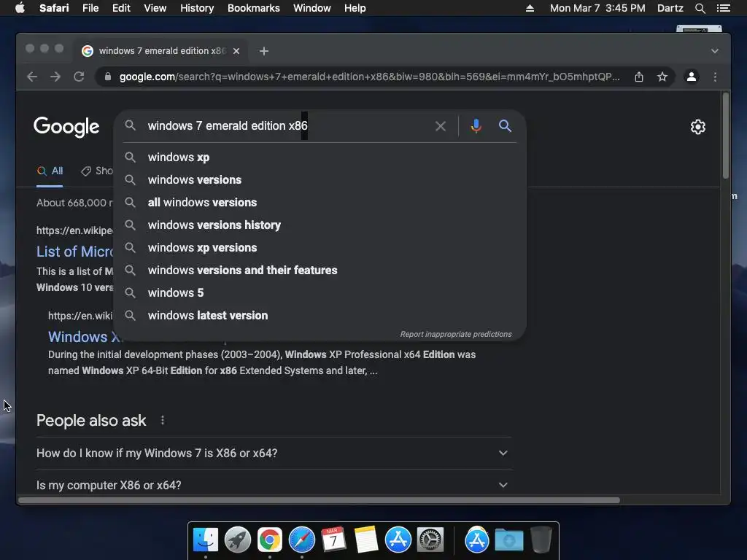The width and height of the screenshot is (747, 560).
Task: Go back to the previous page
Action: tap(32, 77)
